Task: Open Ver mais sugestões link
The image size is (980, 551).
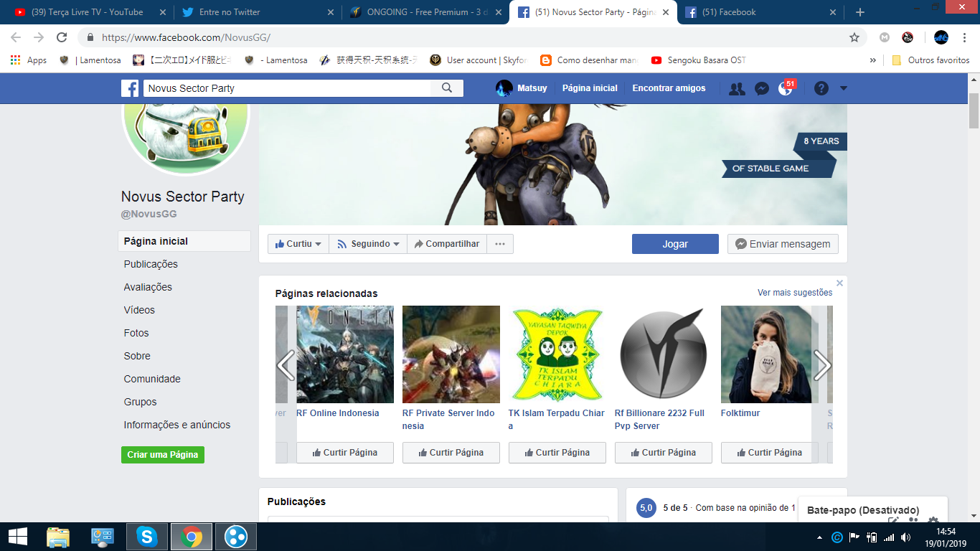Action: point(795,293)
